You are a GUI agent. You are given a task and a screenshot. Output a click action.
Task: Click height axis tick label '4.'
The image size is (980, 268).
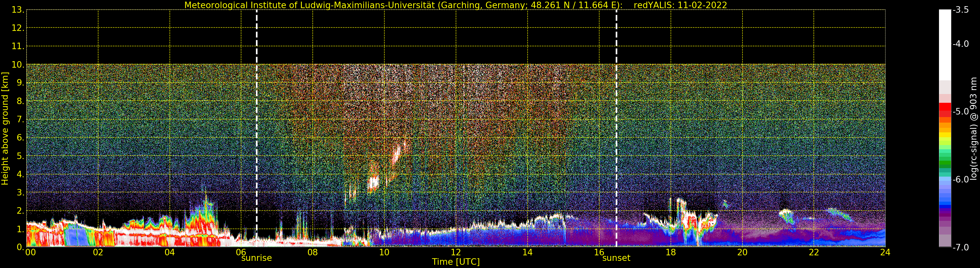[x=20, y=174]
